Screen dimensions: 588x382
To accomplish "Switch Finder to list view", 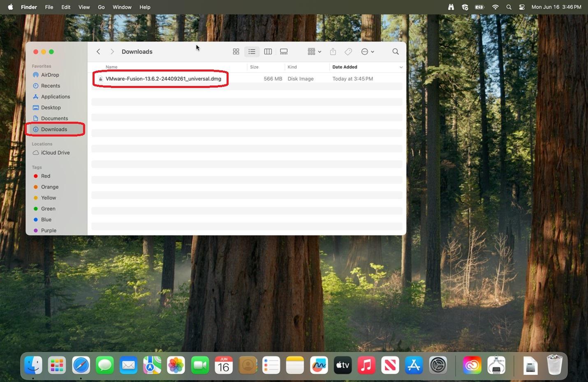I will point(252,51).
